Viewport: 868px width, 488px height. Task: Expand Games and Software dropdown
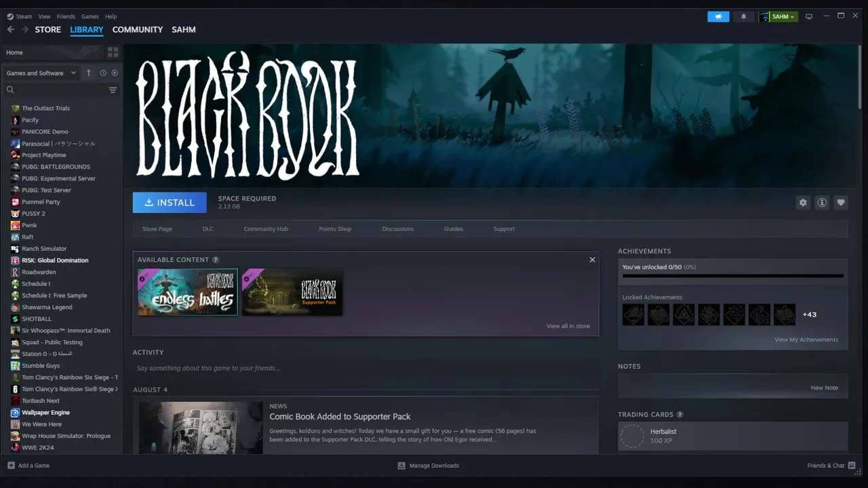click(41, 73)
